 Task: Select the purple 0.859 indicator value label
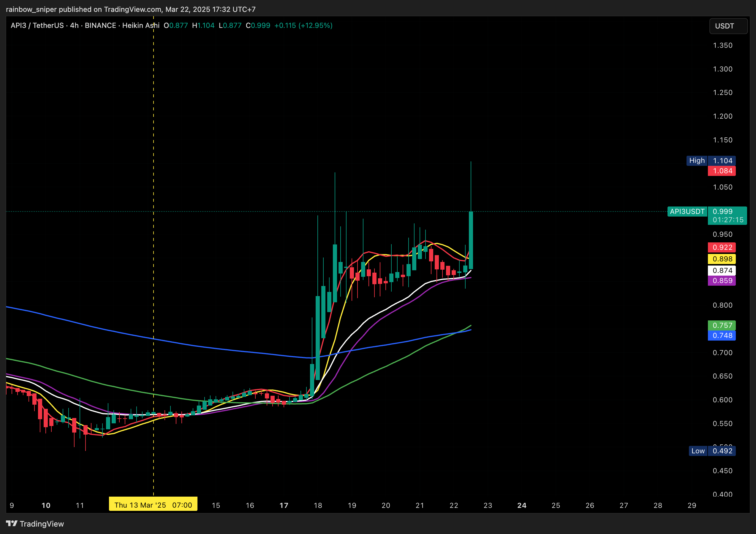coord(722,281)
